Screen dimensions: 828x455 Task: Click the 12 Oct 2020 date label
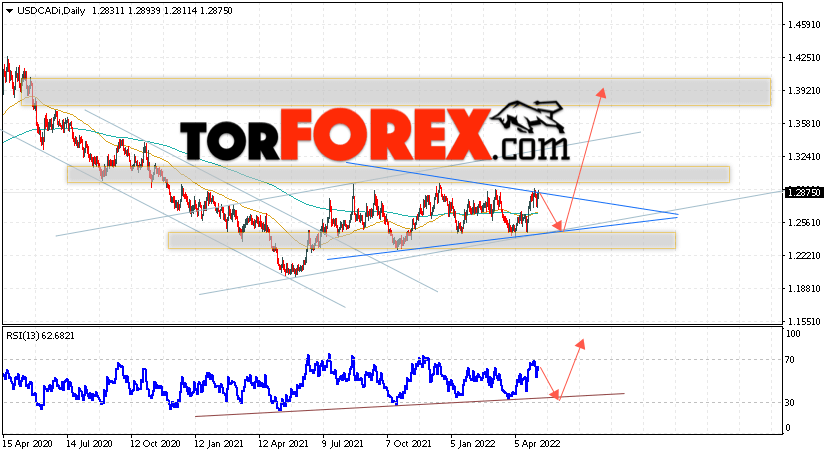point(154,444)
